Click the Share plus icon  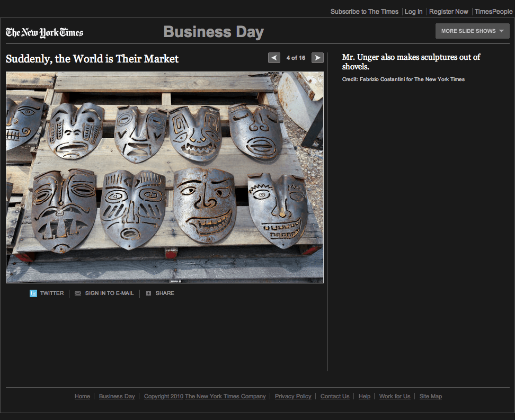(149, 293)
